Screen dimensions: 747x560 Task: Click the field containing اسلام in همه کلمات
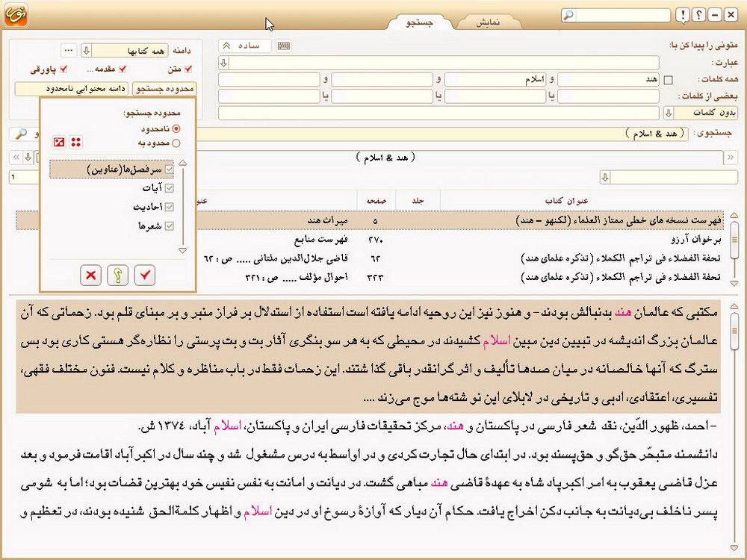495,80
